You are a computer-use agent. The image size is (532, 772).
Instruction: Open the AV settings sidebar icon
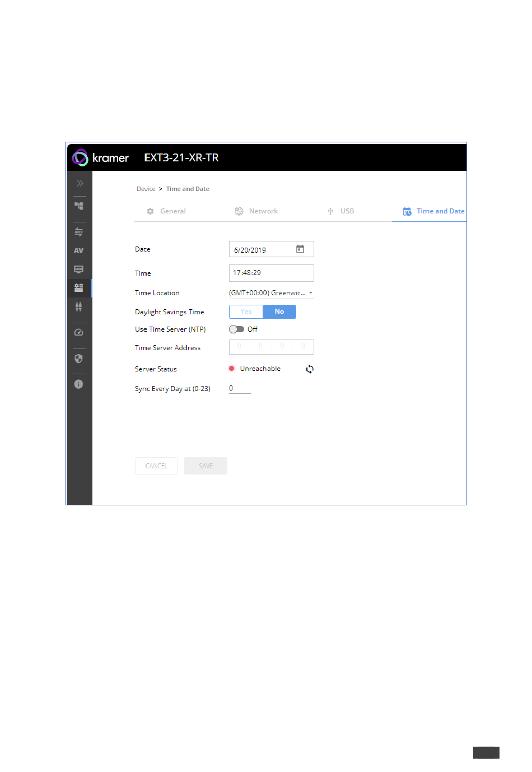tap(79, 251)
